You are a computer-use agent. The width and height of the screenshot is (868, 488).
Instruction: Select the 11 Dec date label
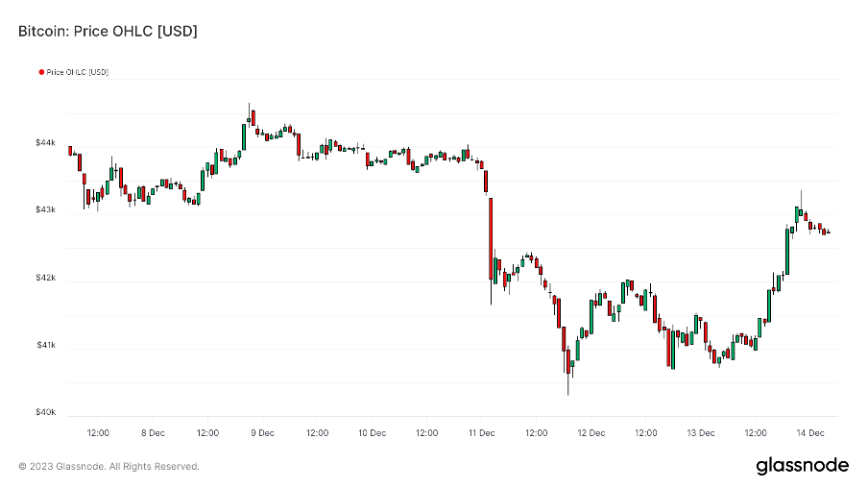coord(481,433)
